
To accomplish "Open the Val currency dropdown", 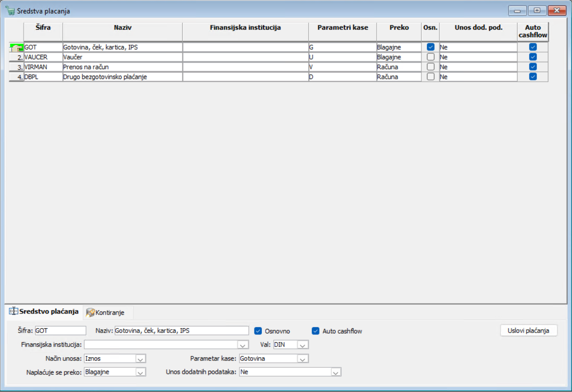I will coord(303,345).
